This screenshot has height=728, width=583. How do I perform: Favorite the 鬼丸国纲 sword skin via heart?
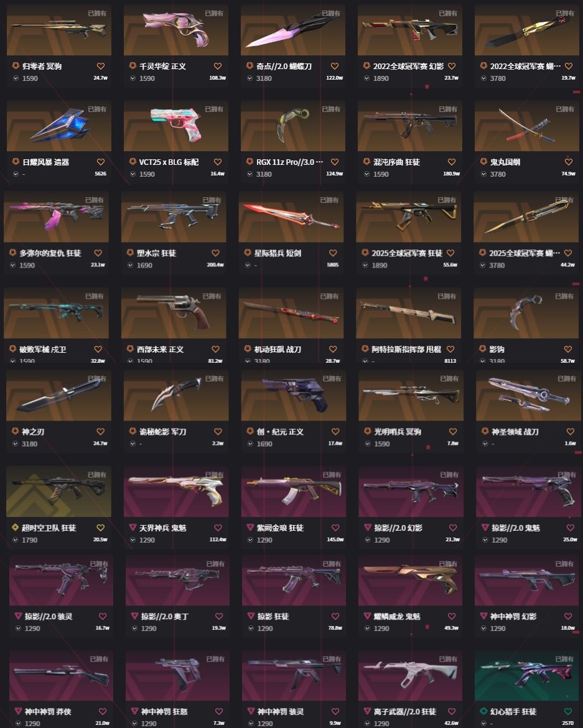coord(569,162)
